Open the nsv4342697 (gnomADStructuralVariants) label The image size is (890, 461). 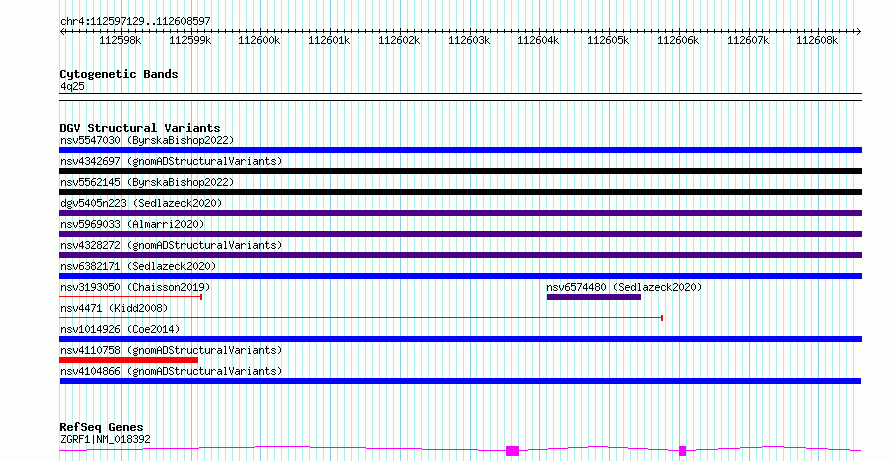[171, 161]
